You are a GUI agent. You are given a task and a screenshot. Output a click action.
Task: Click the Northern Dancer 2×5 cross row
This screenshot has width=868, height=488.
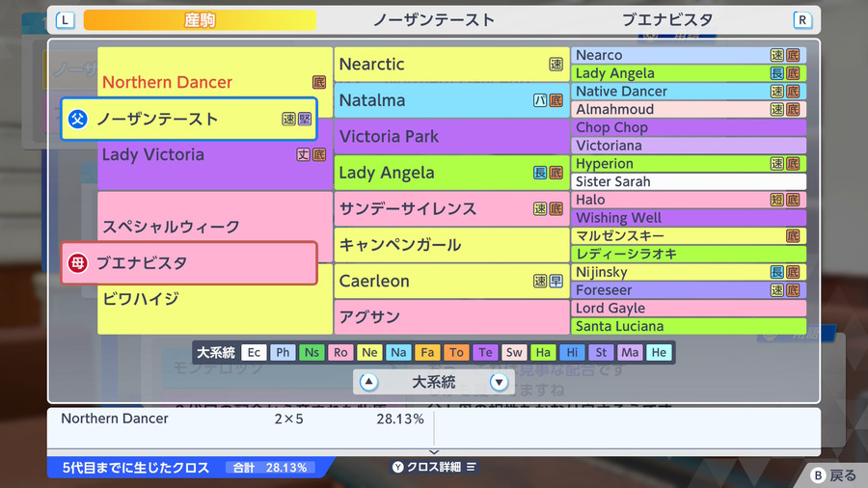[x=241, y=419]
